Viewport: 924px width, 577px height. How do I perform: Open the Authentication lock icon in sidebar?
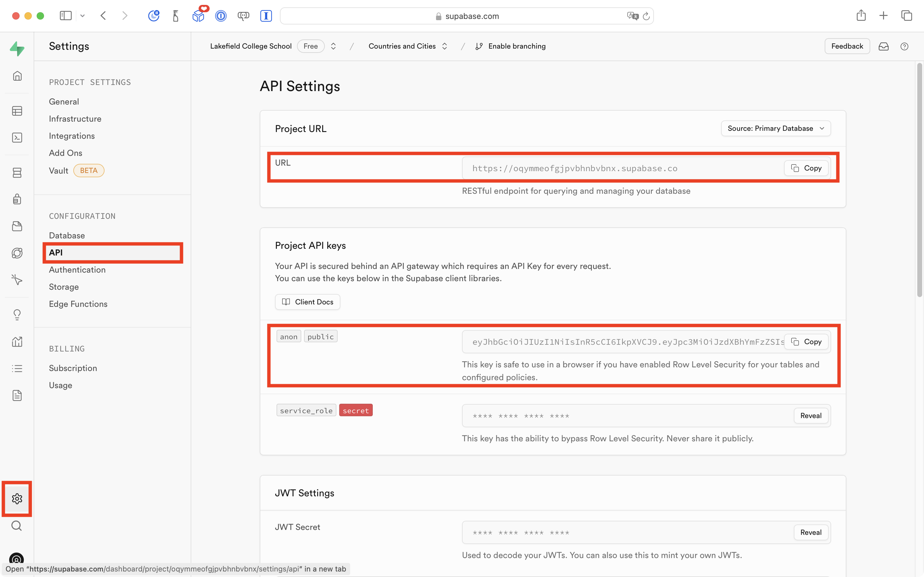pos(17,199)
